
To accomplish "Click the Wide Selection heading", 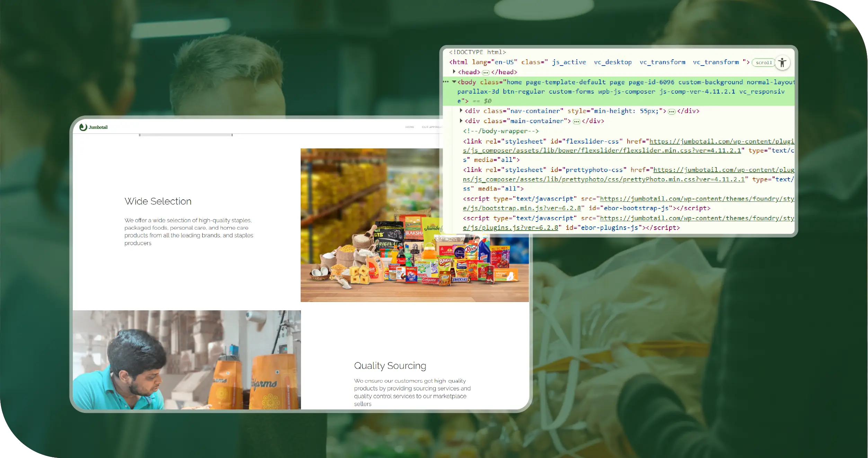I will point(158,201).
